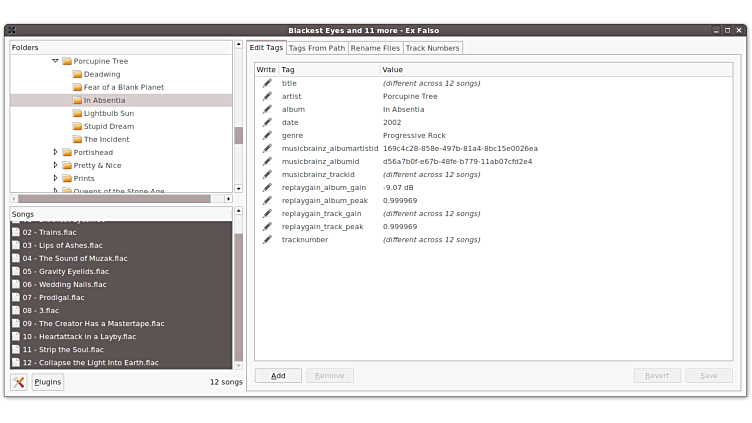Click the Deadwing folder icon
The image size is (752, 423).
77,74
